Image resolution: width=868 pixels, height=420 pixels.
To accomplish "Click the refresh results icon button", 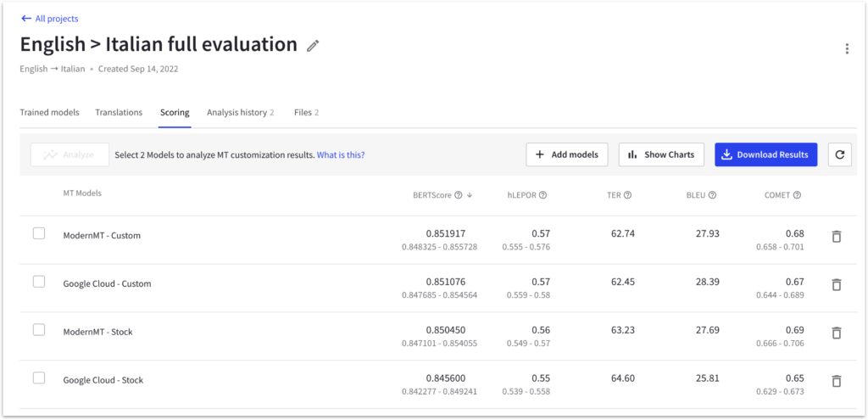I will (x=840, y=154).
